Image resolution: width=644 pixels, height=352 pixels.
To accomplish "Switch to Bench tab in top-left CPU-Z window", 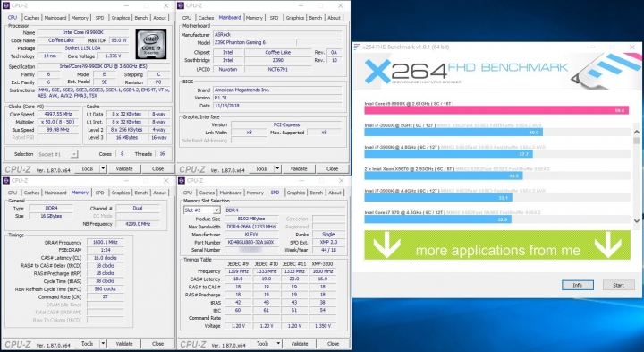I will click(x=141, y=18).
